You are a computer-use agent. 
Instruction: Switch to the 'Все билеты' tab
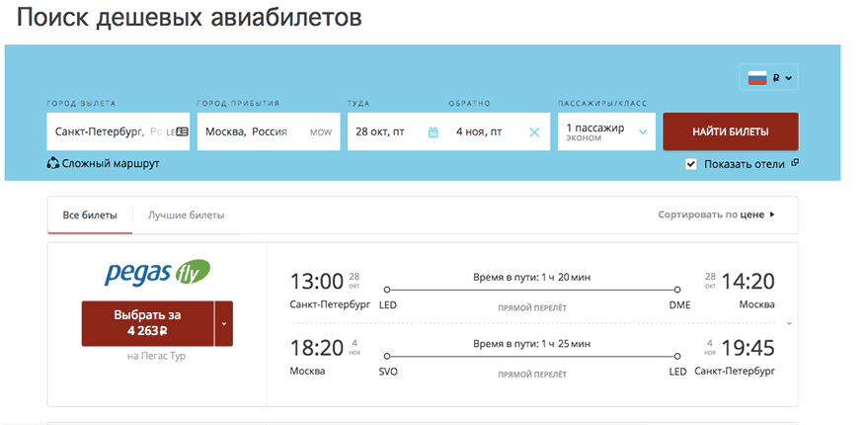90,214
